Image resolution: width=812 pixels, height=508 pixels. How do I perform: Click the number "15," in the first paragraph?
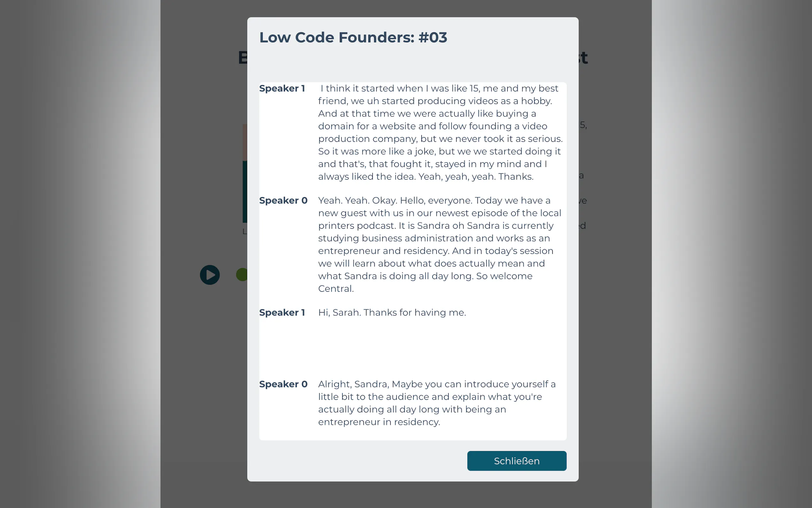point(475,88)
